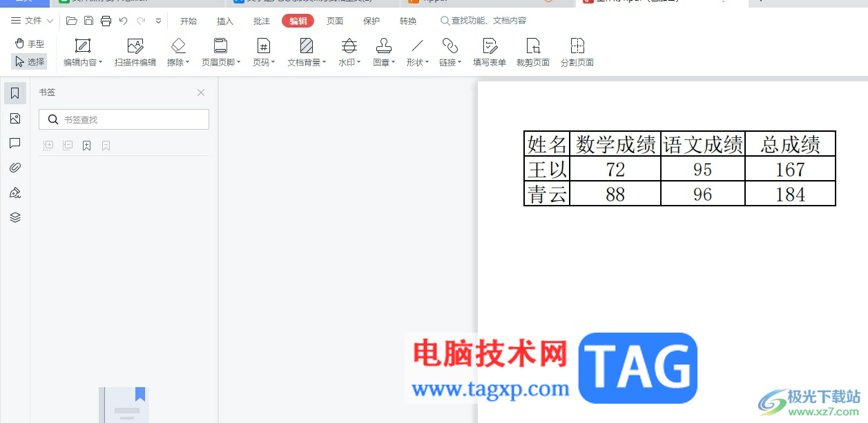Image resolution: width=868 pixels, height=423 pixels.
Task: Click the 书签查找 search field
Action: click(x=124, y=119)
